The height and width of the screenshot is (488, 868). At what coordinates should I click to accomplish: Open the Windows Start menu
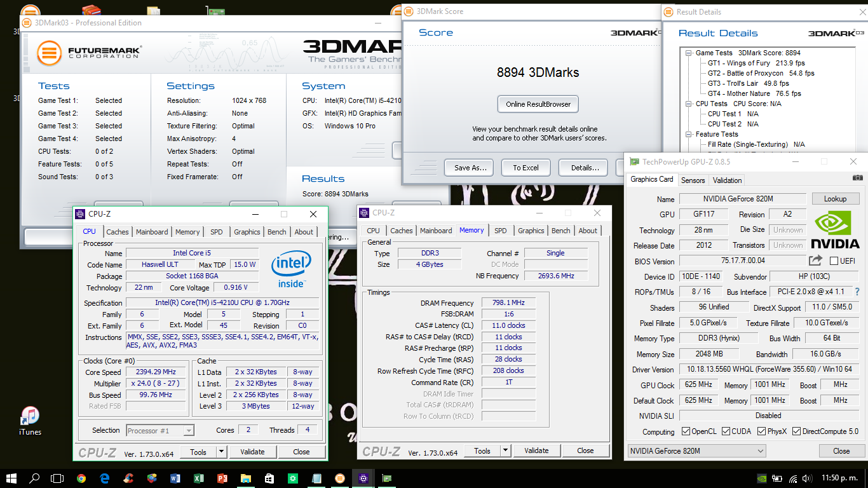click(x=11, y=478)
